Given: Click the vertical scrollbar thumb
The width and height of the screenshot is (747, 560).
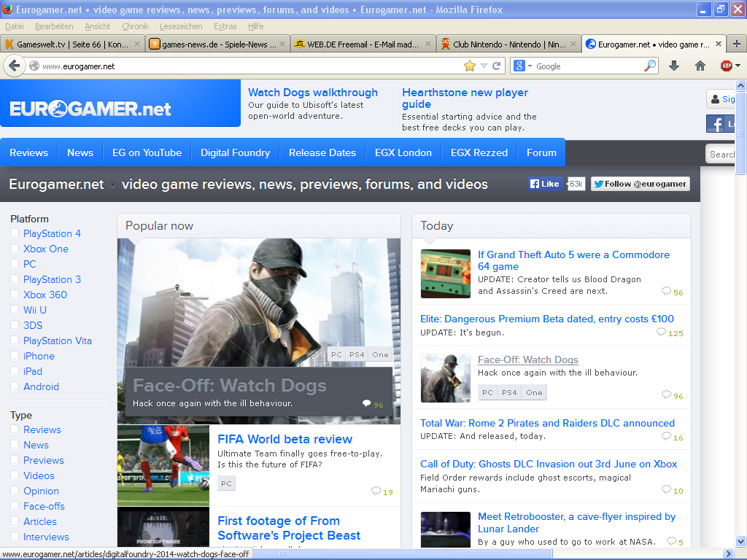Looking at the screenshot, I should 740,133.
